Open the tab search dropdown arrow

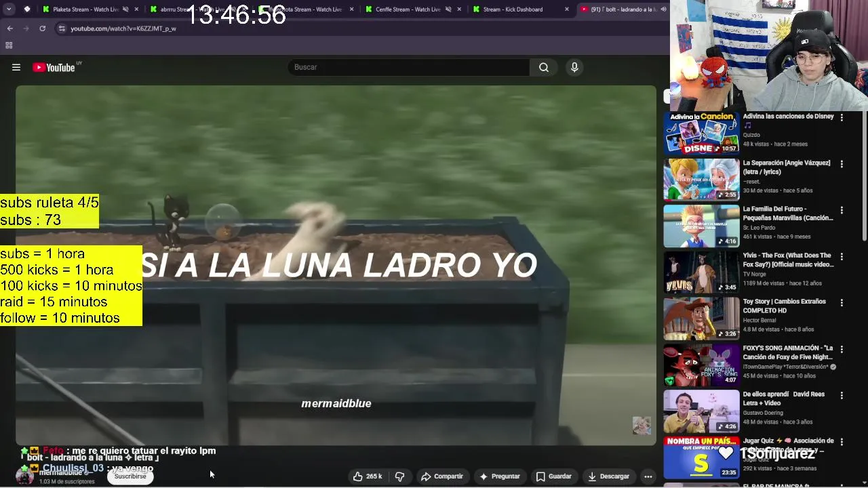[9, 9]
